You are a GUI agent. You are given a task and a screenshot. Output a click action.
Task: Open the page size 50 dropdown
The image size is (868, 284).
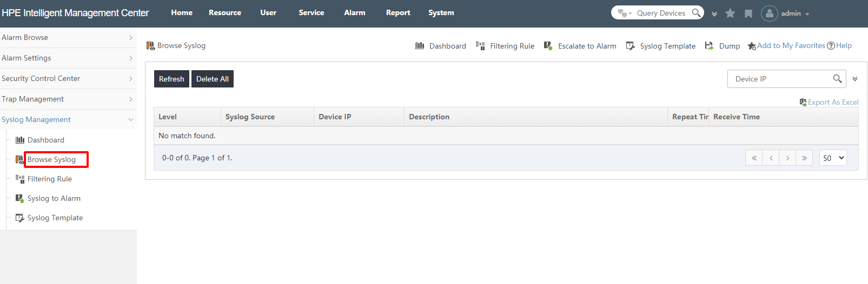pyautogui.click(x=833, y=158)
